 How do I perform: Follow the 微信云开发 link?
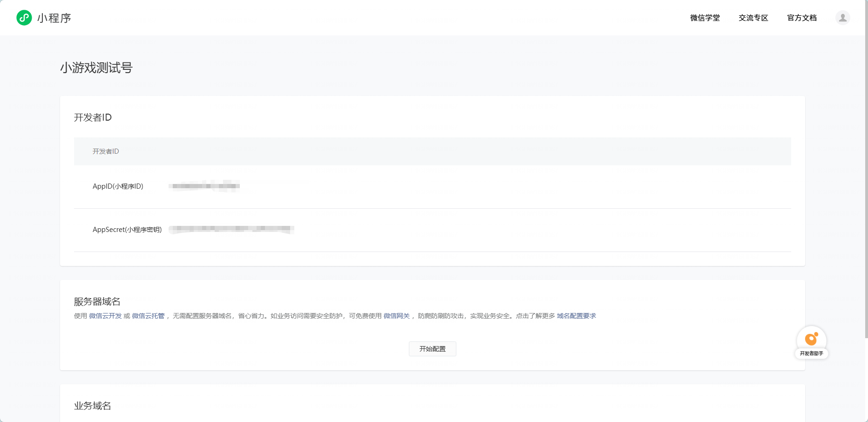coord(105,316)
